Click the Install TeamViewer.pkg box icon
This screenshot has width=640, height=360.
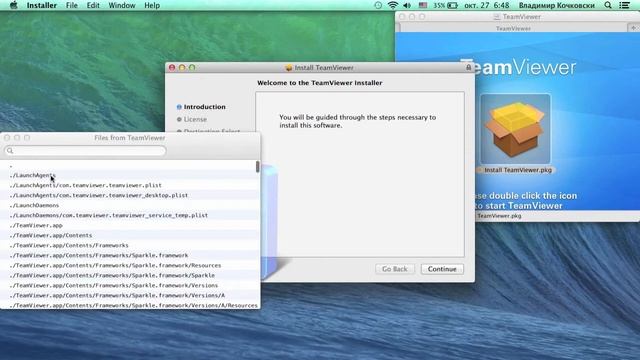[x=516, y=129]
